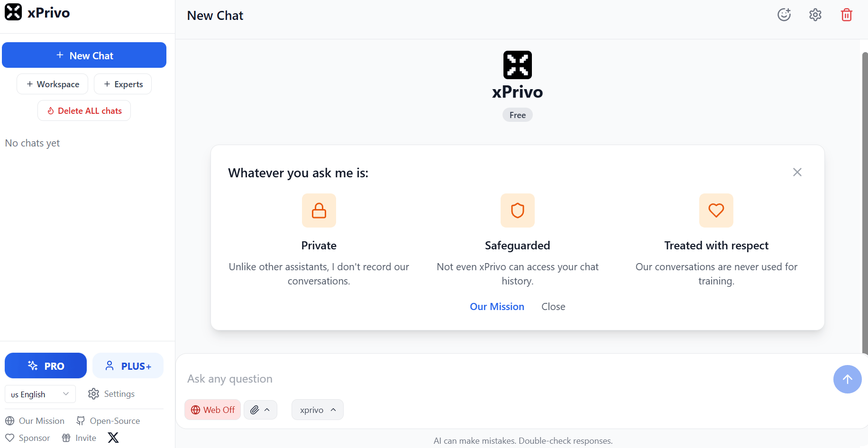Click the xPrivo logo in sidebar
The height and width of the screenshot is (448, 868).
13,12
